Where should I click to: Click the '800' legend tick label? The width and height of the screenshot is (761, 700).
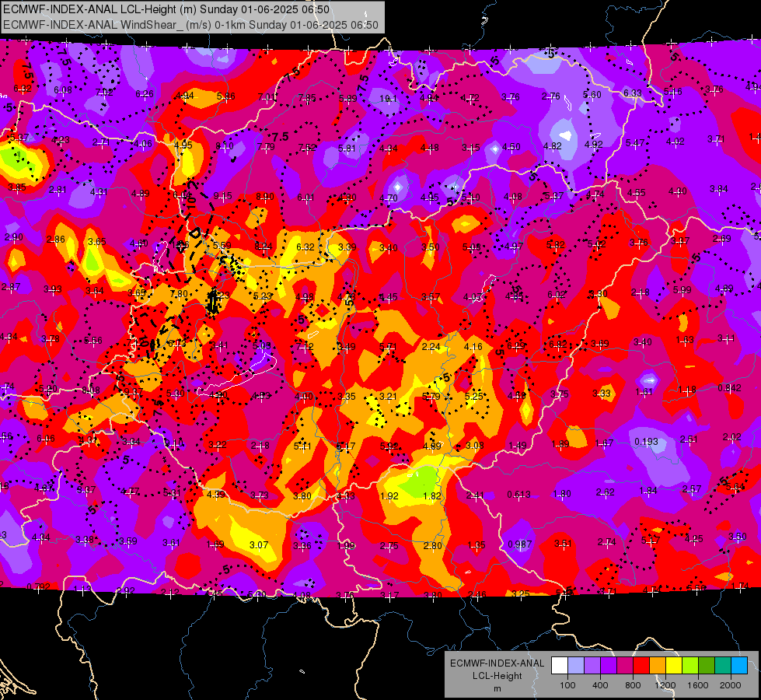pyautogui.click(x=633, y=685)
